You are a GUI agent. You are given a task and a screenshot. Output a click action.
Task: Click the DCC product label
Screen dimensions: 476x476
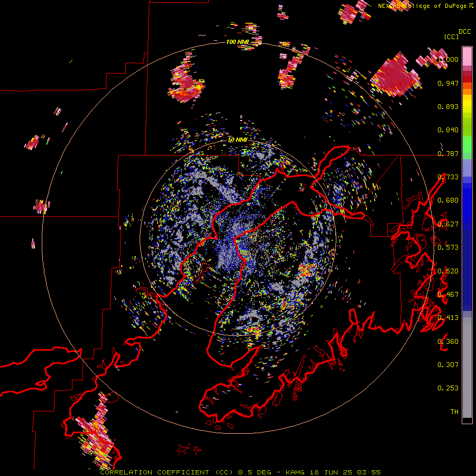click(465, 32)
